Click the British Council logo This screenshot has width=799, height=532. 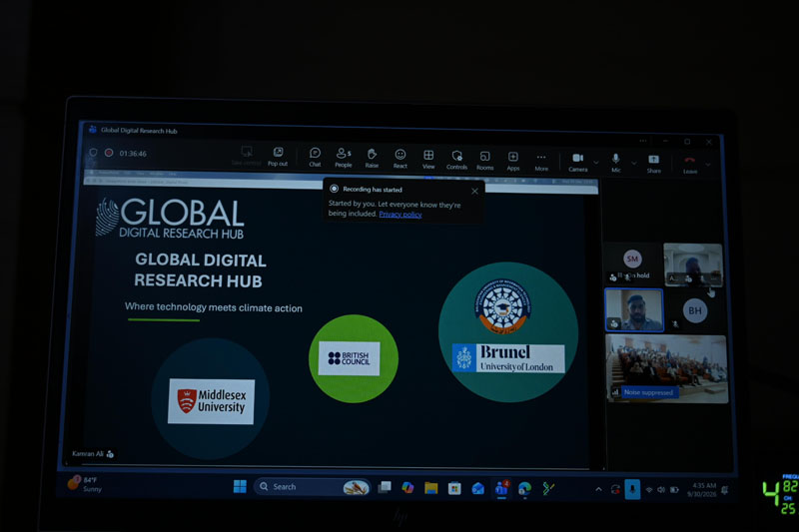point(349,358)
